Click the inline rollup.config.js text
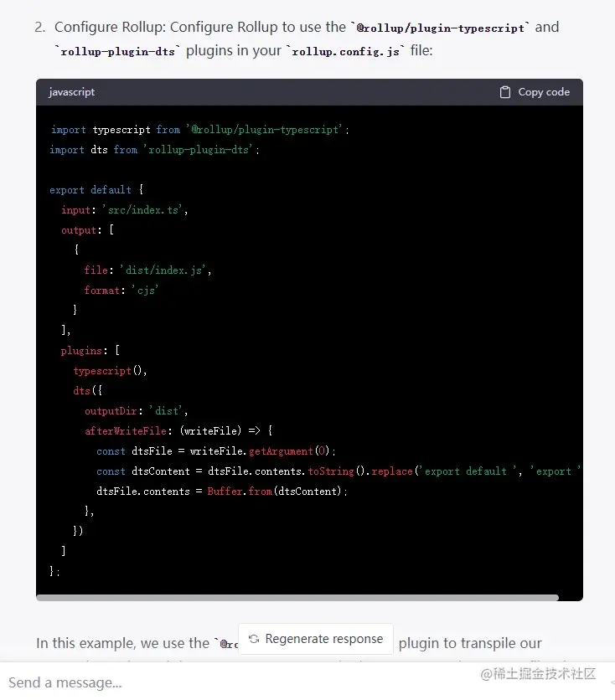Image resolution: width=615 pixels, height=700 pixels. pyautogui.click(x=345, y=52)
